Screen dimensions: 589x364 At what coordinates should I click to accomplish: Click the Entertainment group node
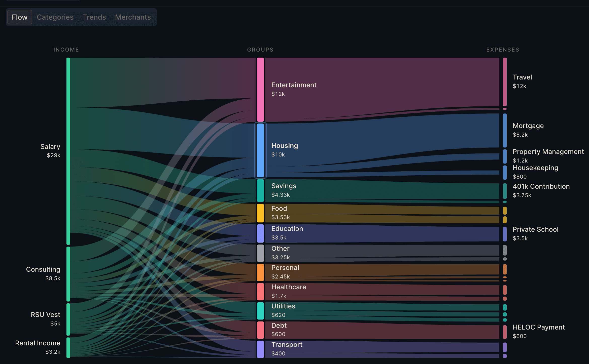tap(260, 89)
